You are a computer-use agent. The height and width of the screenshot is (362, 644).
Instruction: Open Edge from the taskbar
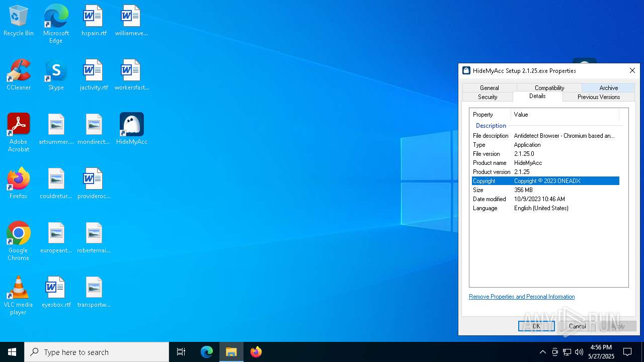click(x=207, y=352)
